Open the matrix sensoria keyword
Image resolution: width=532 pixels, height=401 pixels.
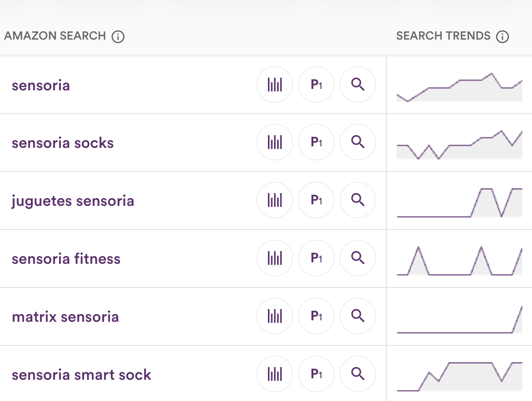point(65,317)
